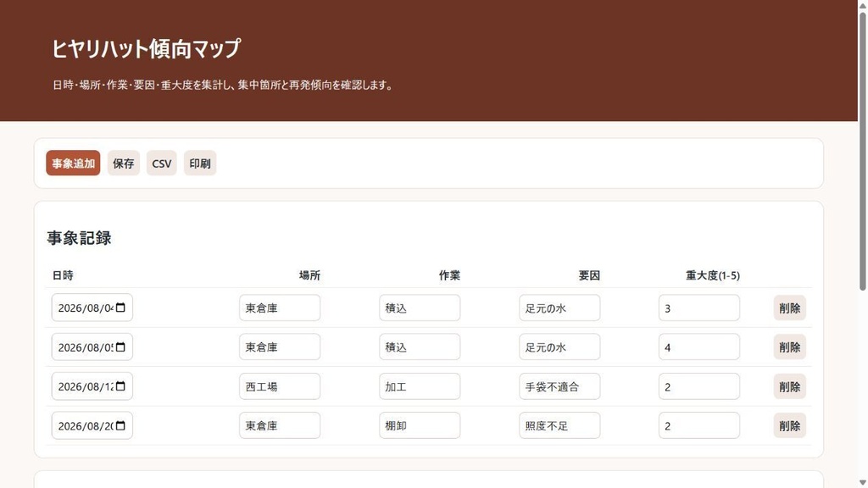This screenshot has width=868, height=488.
Task: Click the 保存 button
Action: (x=124, y=164)
